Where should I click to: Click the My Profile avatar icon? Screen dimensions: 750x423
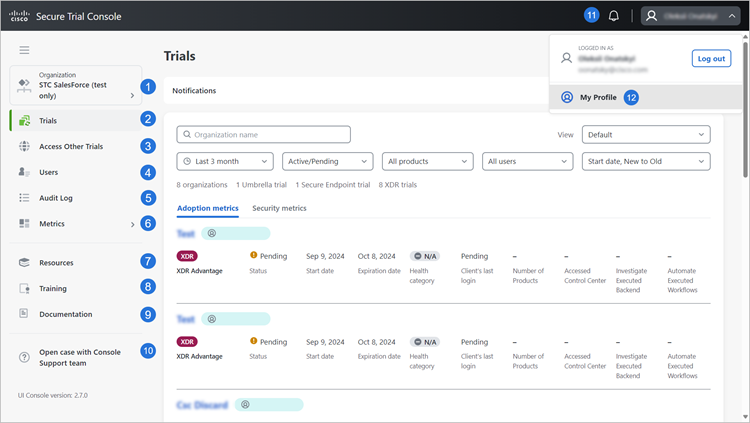(x=567, y=97)
